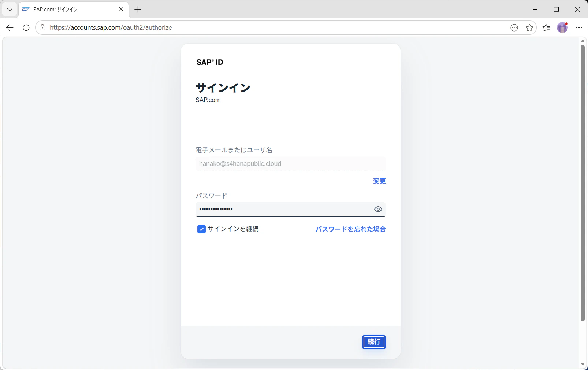This screenshot has height=370, width=588.
Task: Click the 続行 button
Action: click(x=374, y=342)
